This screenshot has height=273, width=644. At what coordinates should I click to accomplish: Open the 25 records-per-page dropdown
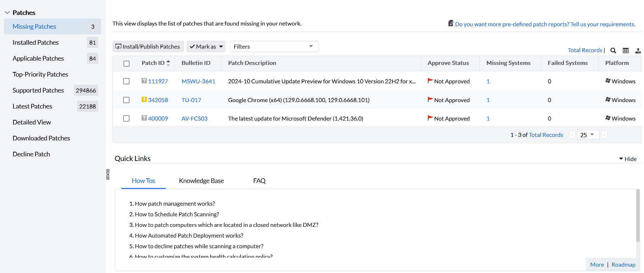[588, 135]
